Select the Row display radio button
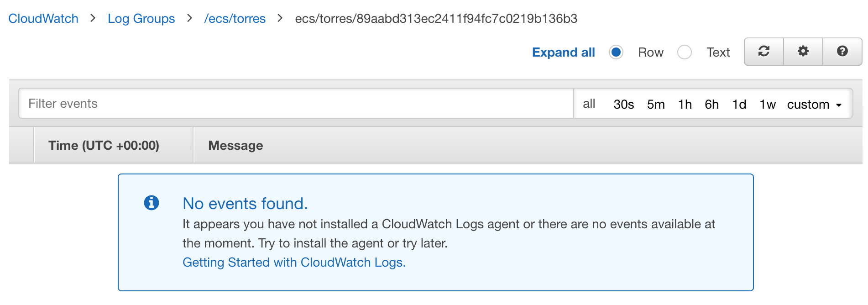The image size is (868, 305). [x=616, y=52]
